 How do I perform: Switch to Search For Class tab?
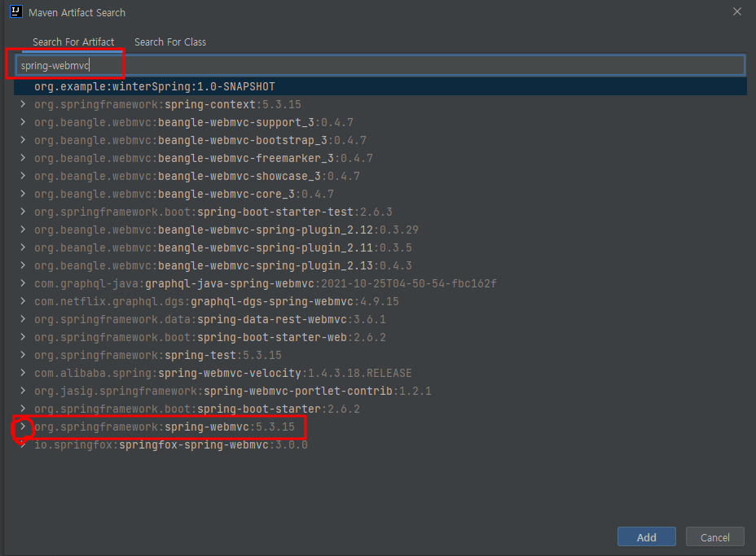point(170,42)
